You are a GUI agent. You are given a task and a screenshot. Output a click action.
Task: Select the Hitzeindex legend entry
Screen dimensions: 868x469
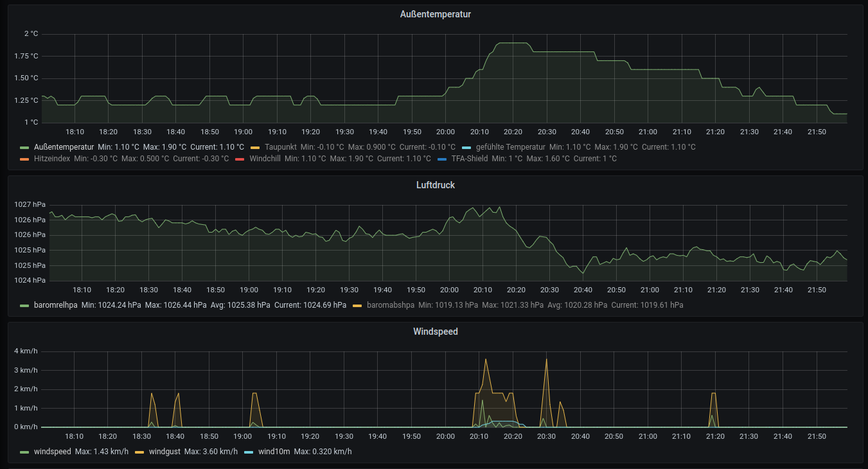pos(52,159)
